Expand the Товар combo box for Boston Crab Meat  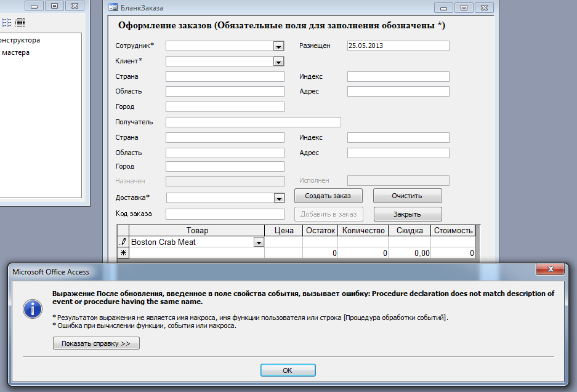pos(259,242)
